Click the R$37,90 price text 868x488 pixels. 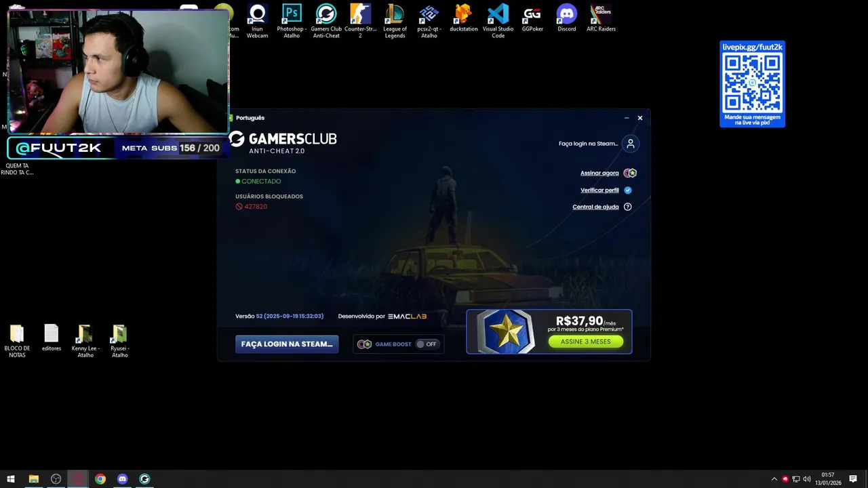(x=579, y=321)
